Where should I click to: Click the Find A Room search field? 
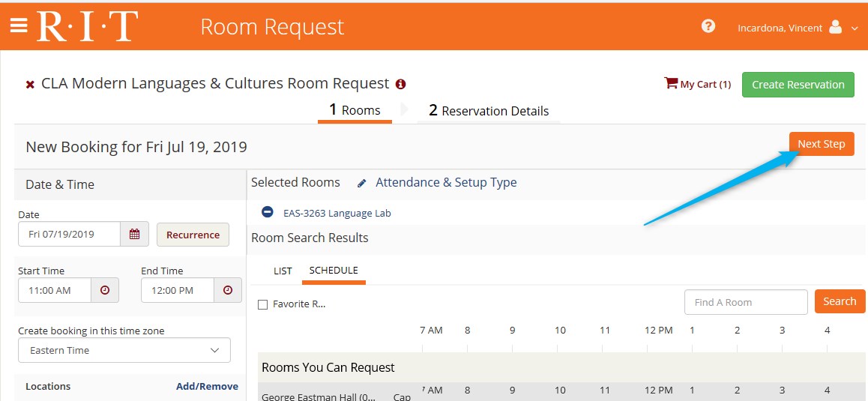pyautogui.click(x=747, y=302)
